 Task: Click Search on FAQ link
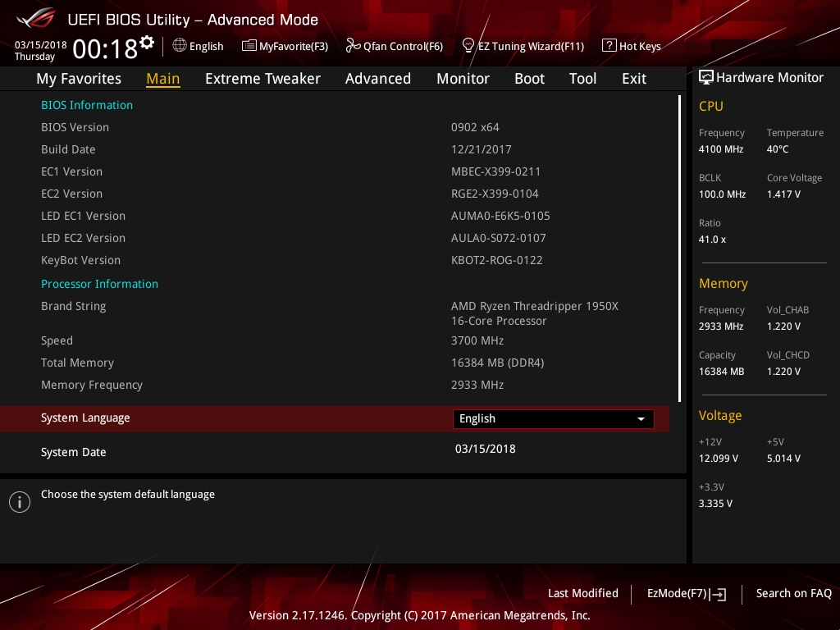(793, 593)
